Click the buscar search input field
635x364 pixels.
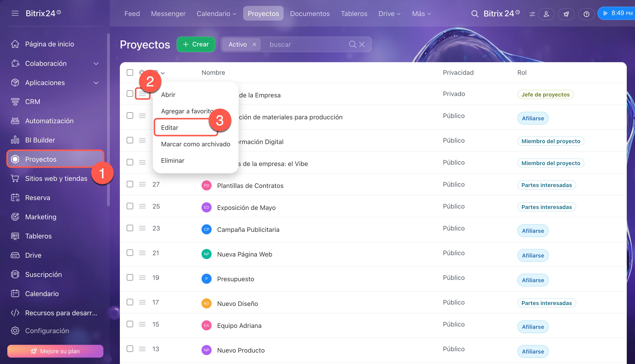coord(306,44)
